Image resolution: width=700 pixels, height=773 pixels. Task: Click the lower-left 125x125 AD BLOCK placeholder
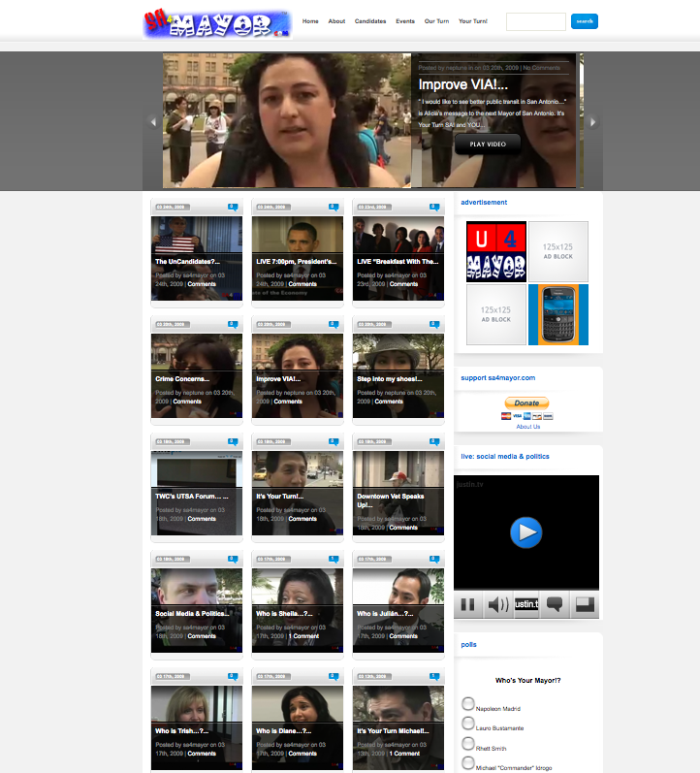496,314
